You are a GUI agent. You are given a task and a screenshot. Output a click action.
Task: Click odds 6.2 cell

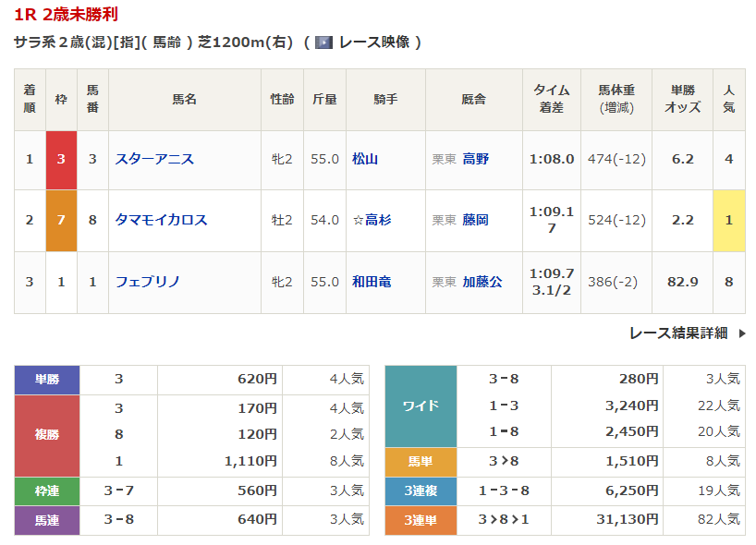coord(683,160)
